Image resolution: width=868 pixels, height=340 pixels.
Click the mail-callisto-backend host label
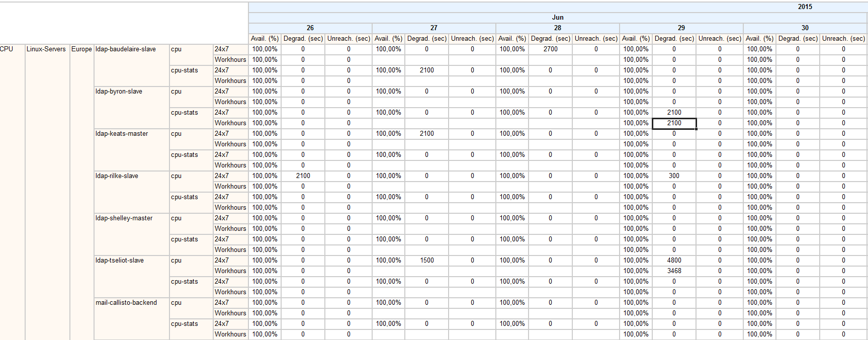click(x=126, y=303)
